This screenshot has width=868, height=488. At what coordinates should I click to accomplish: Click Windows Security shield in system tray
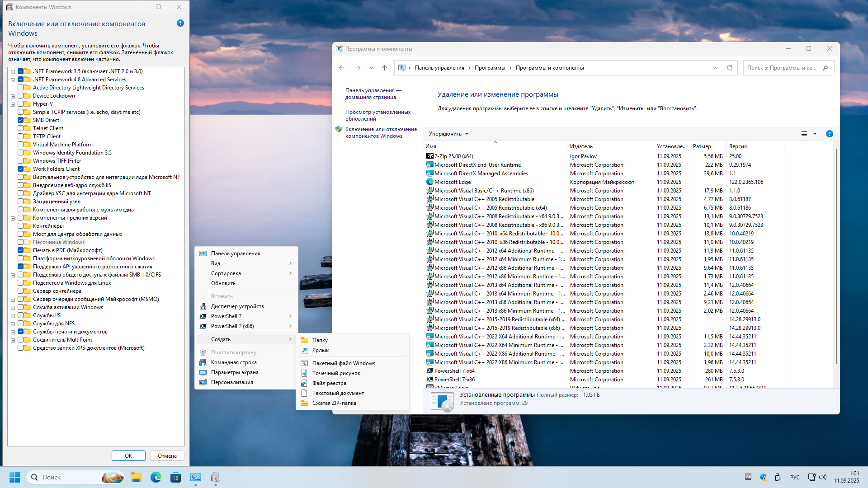pyautogui.click(x=763, y=477)
